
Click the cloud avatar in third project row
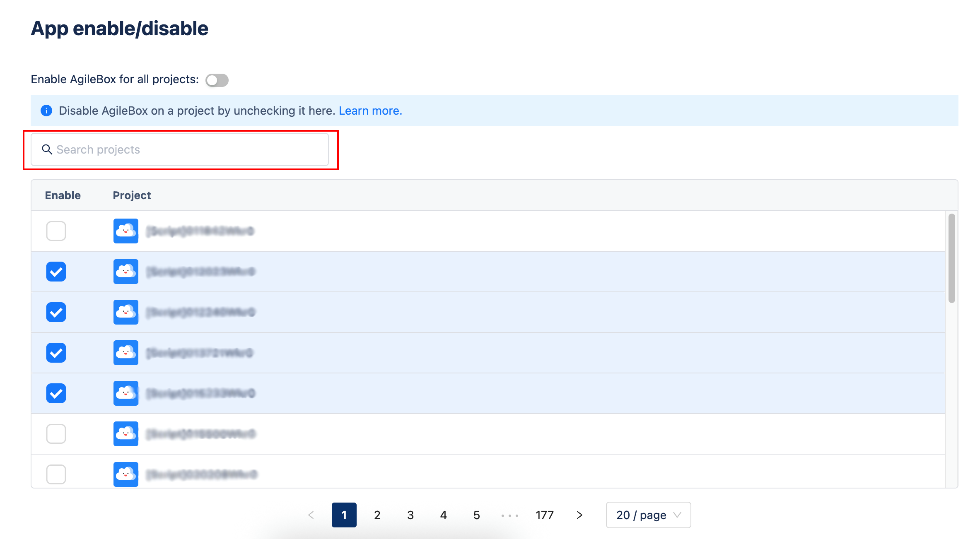126,312
